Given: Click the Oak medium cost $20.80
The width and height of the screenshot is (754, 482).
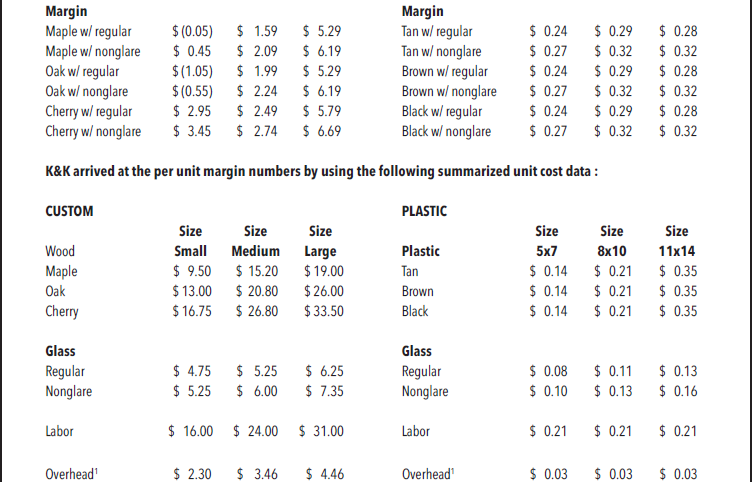Looking at the screenshot, I should pos(255,291).
